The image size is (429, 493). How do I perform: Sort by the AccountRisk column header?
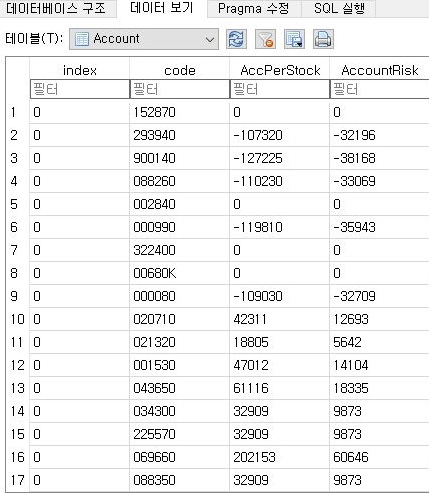(x=380, y=70)
